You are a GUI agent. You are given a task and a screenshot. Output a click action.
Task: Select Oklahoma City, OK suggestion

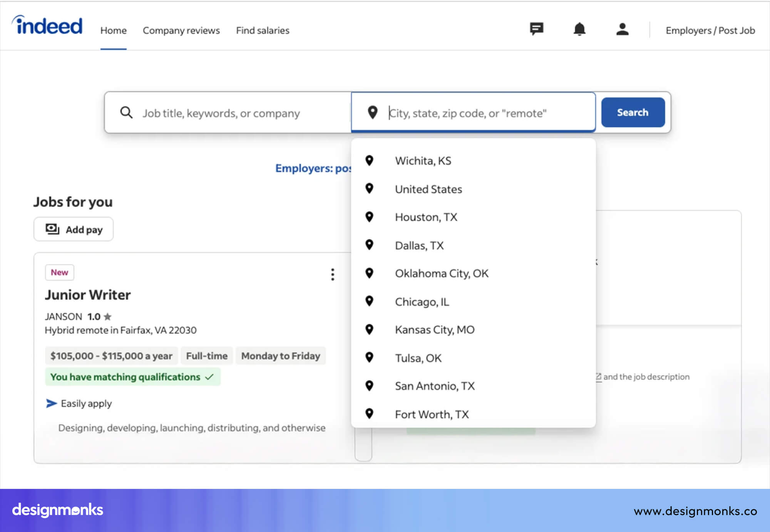coord(473,273)
